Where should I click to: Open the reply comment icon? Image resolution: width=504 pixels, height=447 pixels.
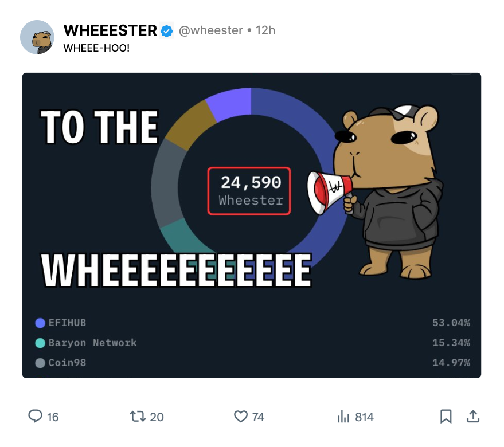[35, 416]
